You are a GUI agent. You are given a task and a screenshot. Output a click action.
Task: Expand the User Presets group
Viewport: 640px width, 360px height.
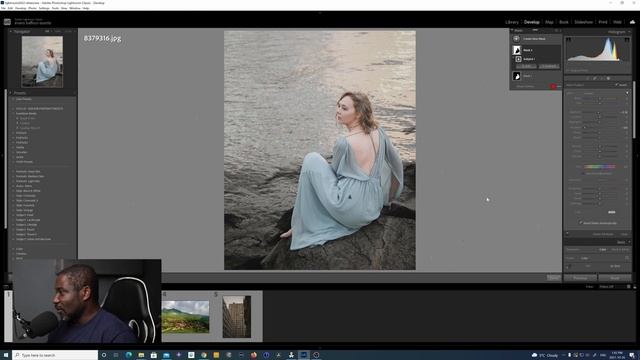(x=13, y=99)
